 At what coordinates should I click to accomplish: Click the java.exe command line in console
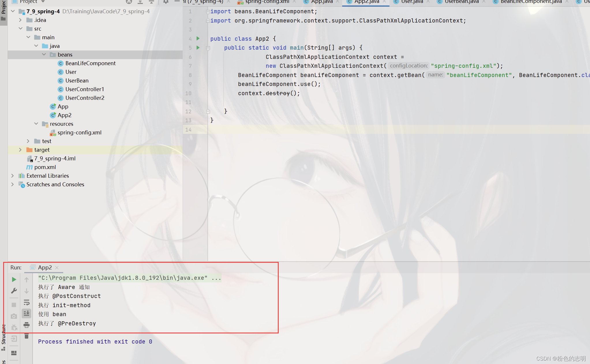(130, 278)
